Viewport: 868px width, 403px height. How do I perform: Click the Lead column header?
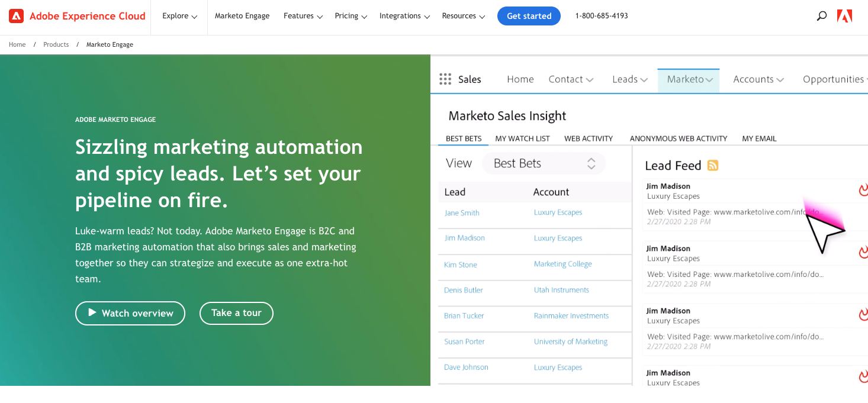point(455,192)
